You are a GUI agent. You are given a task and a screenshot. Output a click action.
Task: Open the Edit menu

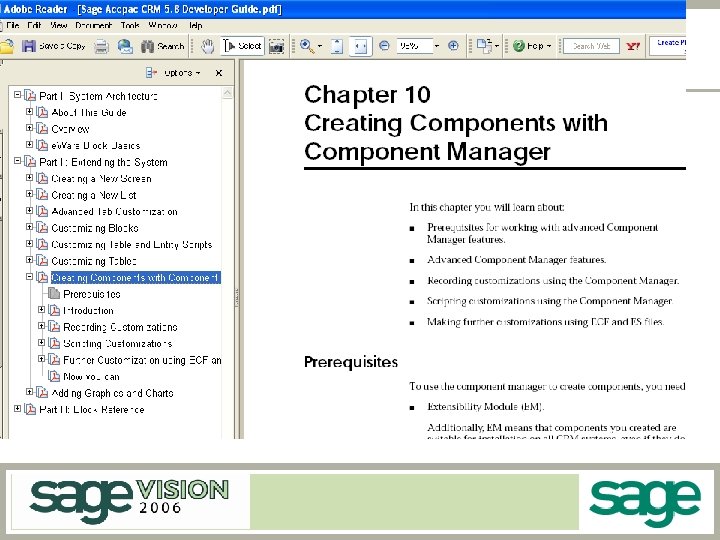pos(34,25)
